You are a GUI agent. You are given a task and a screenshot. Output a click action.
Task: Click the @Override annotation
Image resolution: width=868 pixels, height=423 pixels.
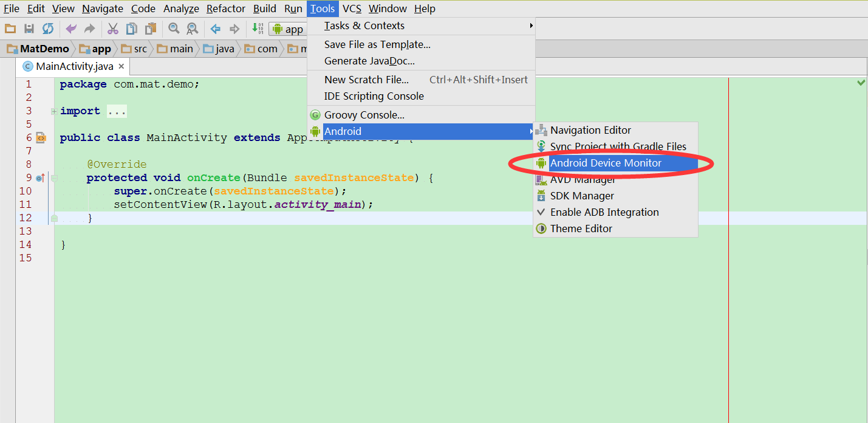click(117, 165)
